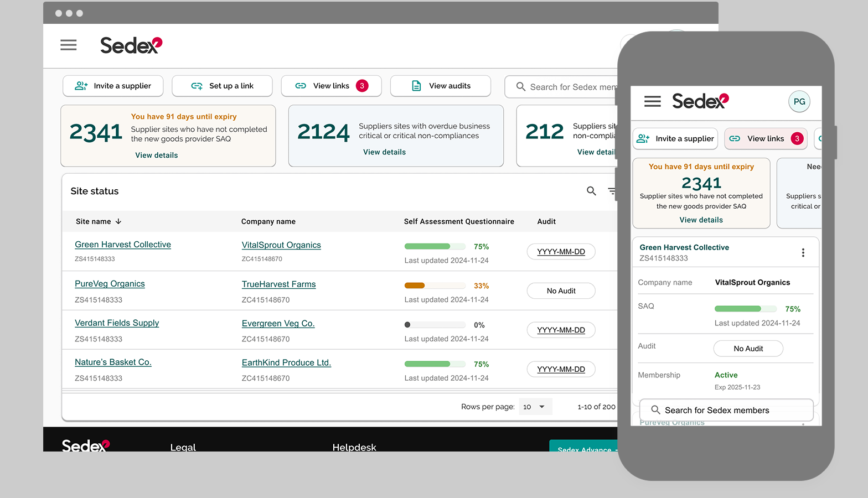Open the desktop hamburger menu
868x498 pixels.
(69, 45)
